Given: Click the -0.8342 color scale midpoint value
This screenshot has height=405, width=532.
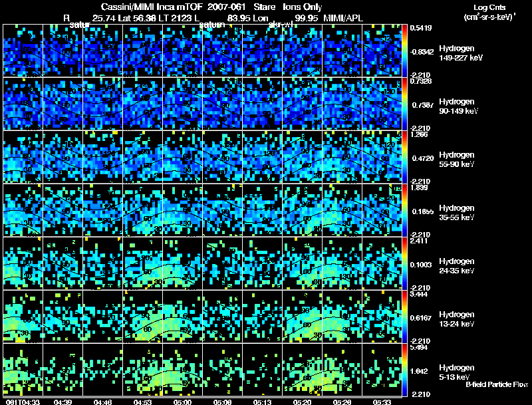Looking at the screenshot, I should click(422, 52).
